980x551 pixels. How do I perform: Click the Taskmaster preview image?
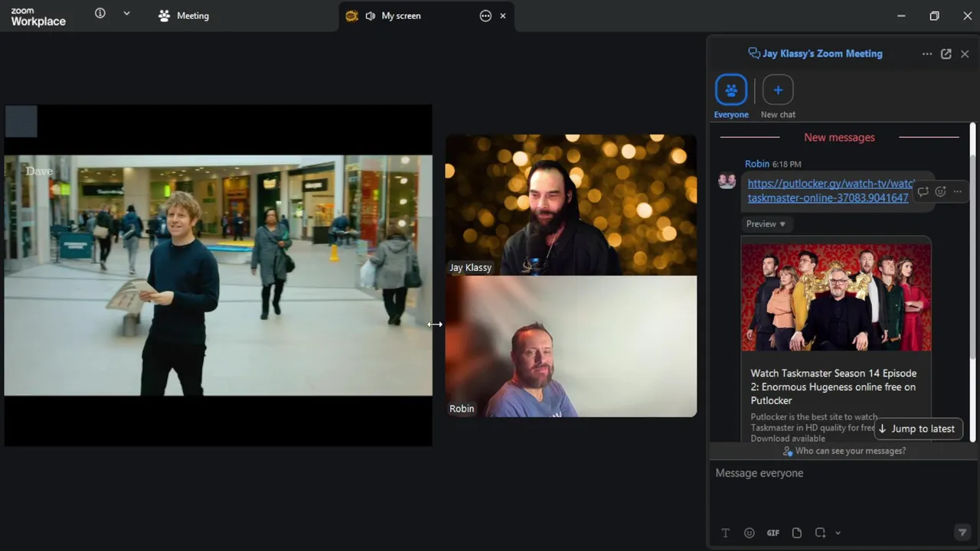tap(836, 297)
